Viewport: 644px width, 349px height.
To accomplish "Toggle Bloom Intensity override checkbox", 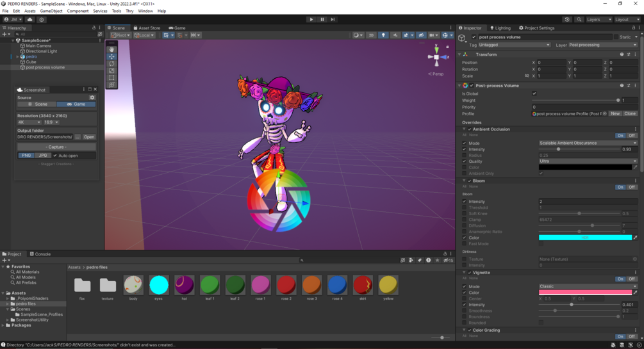I will [465, 202].
